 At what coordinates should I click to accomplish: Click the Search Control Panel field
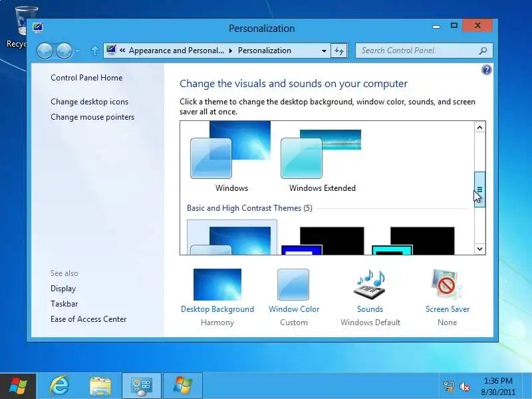pyautogui.click(x=424, y=51)
